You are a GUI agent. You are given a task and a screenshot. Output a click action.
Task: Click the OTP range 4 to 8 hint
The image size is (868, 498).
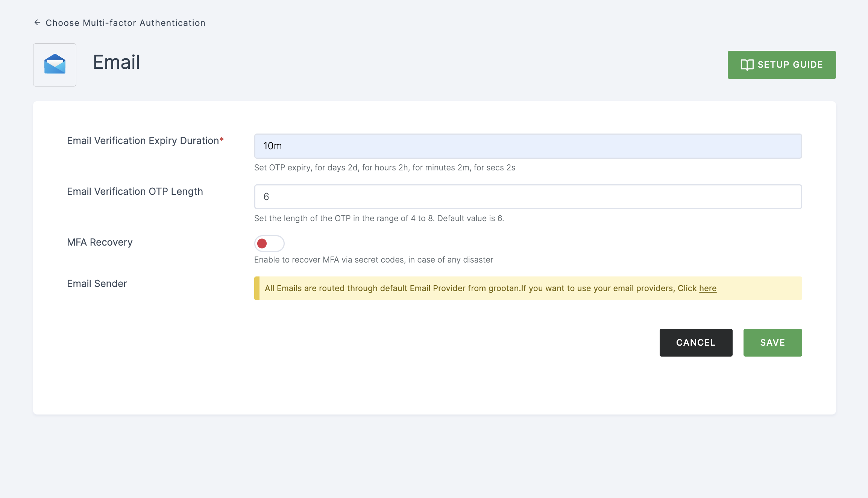(x=379, y=219)
